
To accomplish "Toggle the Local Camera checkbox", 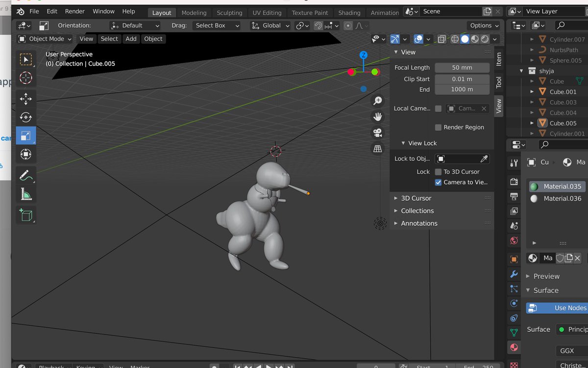I will [438, 108].
